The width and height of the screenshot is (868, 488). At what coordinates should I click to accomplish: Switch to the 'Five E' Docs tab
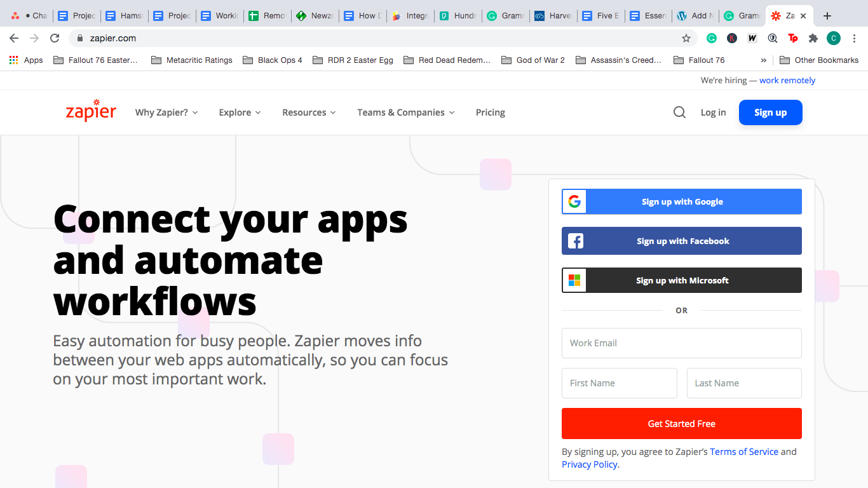(601, 16)
